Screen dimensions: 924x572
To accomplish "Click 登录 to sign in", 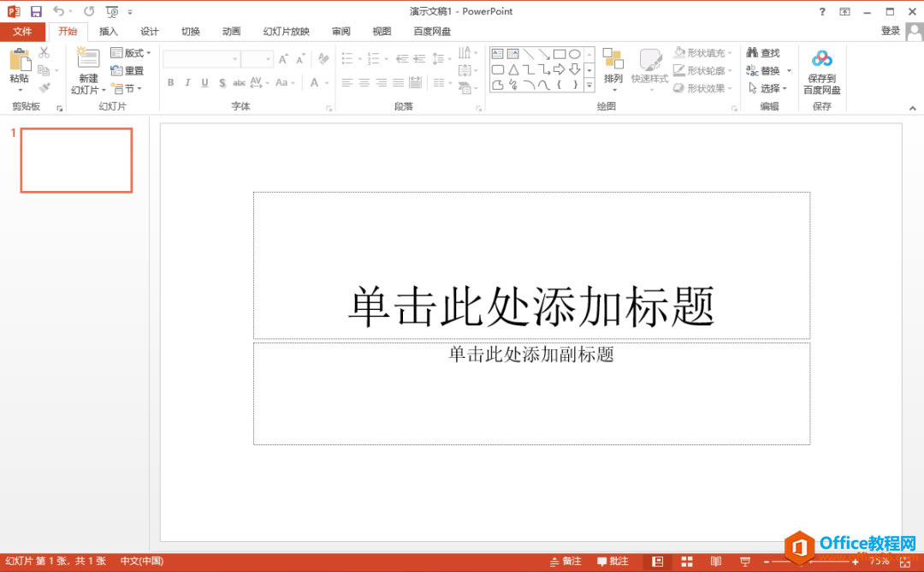I will (890, 31).
